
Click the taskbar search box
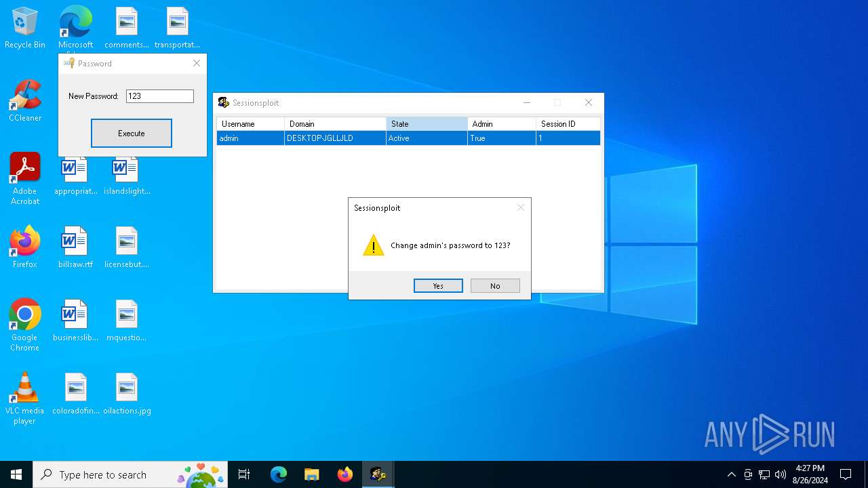[130, 474]
